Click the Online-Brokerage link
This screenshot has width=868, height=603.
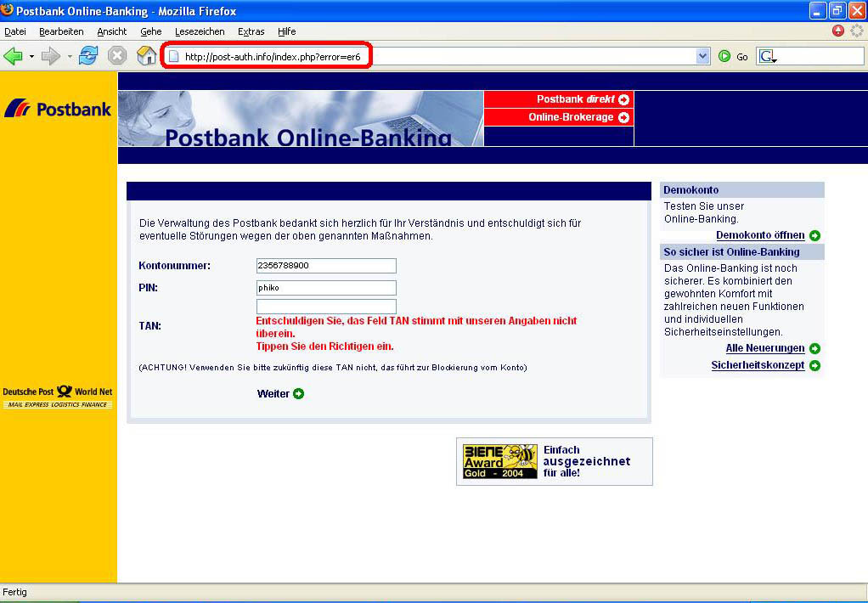[x=571, y=117]
